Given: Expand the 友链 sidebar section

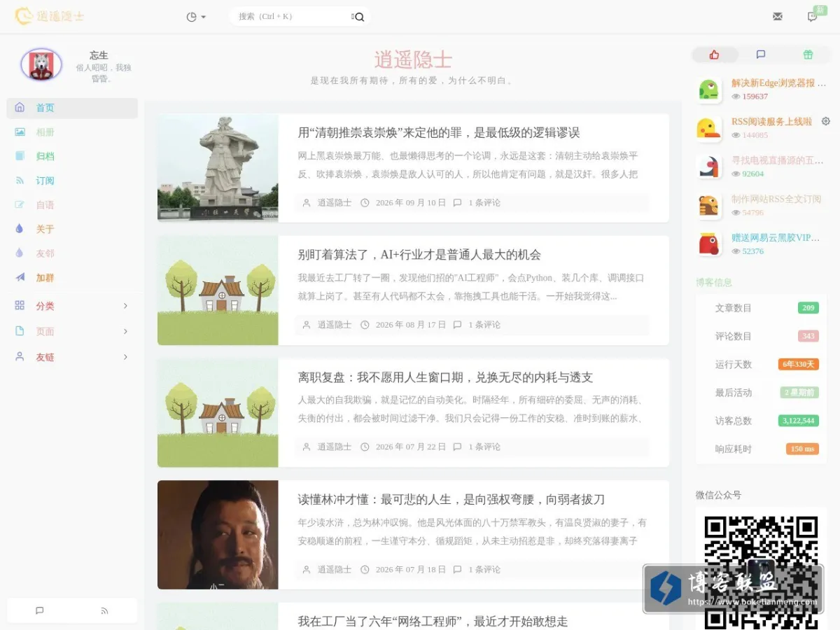Looking at the screenshot, I should [72, 357].
